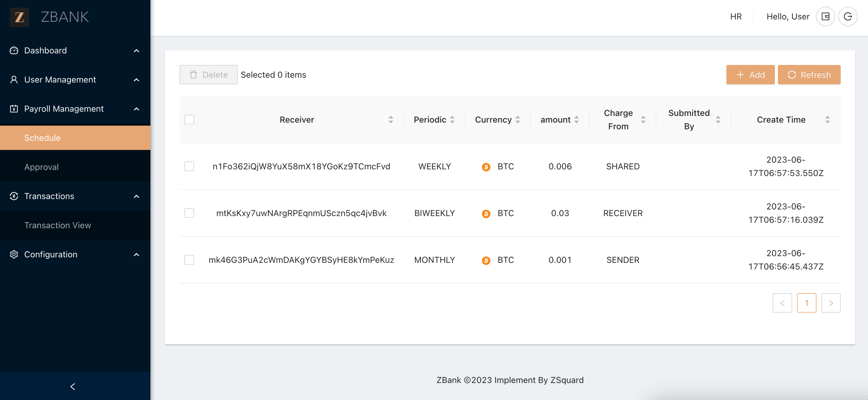
Task: Collapse the Payroll Management chevron
Action: click(x=136, y=109)
